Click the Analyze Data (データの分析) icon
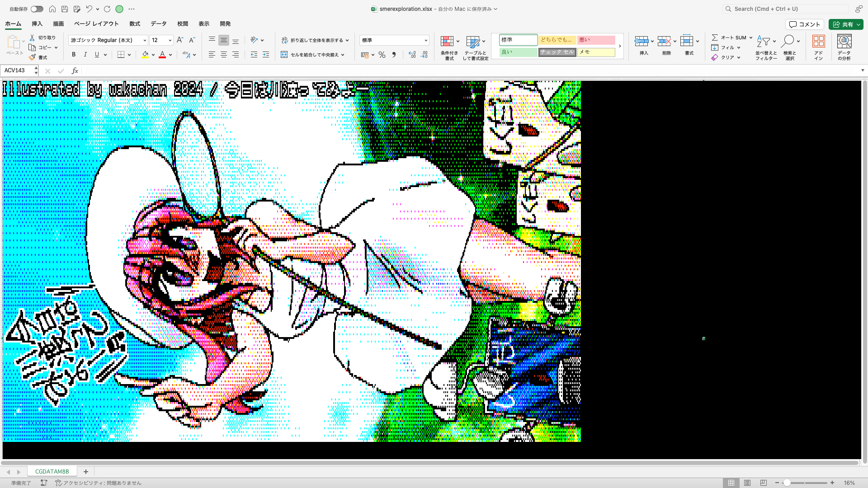Screen dimensions: 868x488 click(x=844, y=41)
